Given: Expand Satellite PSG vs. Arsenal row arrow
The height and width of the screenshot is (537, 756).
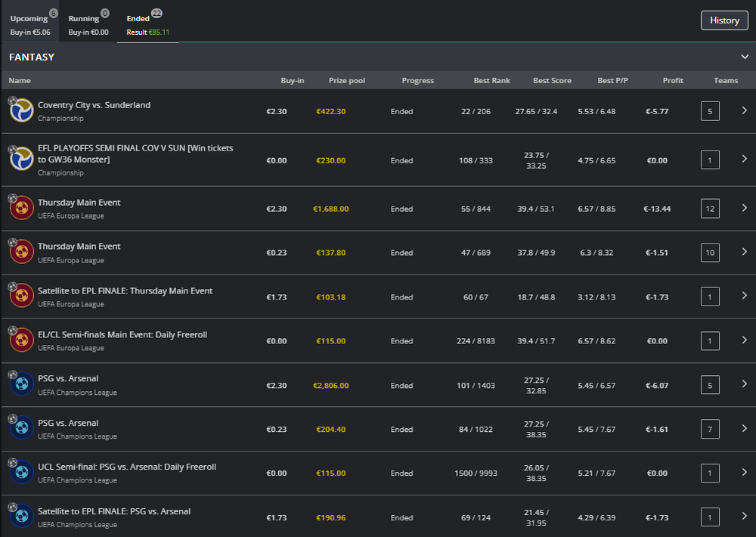Looking at the screenshot, I should point(745,517).
